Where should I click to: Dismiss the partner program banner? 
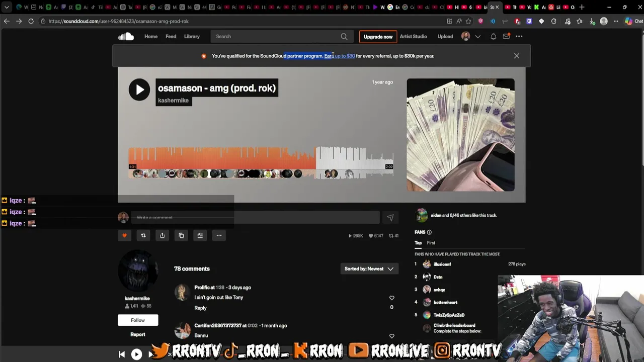517,56
